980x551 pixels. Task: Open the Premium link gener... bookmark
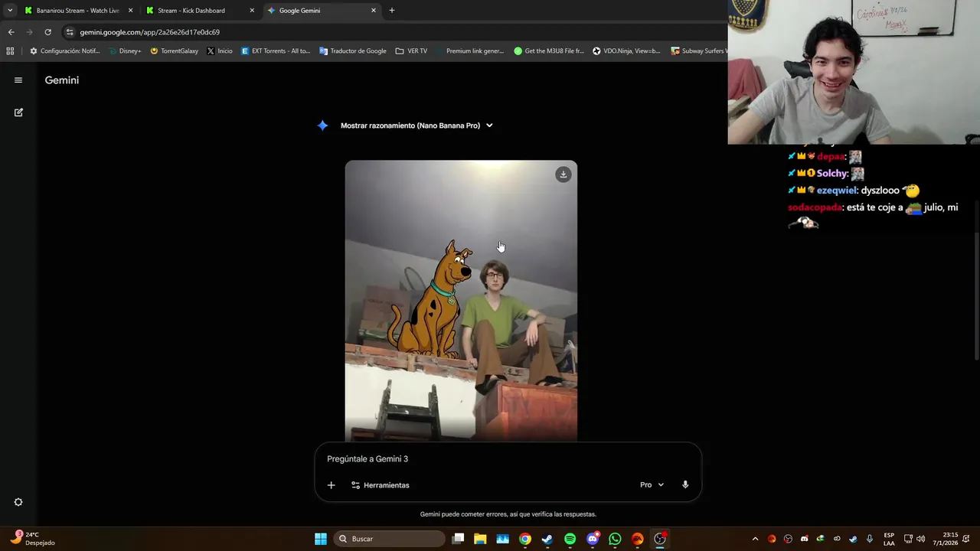(470, 51)
